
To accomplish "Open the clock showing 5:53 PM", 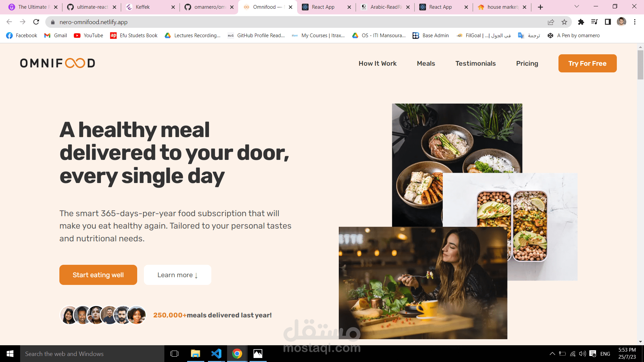I will (627, 353).
